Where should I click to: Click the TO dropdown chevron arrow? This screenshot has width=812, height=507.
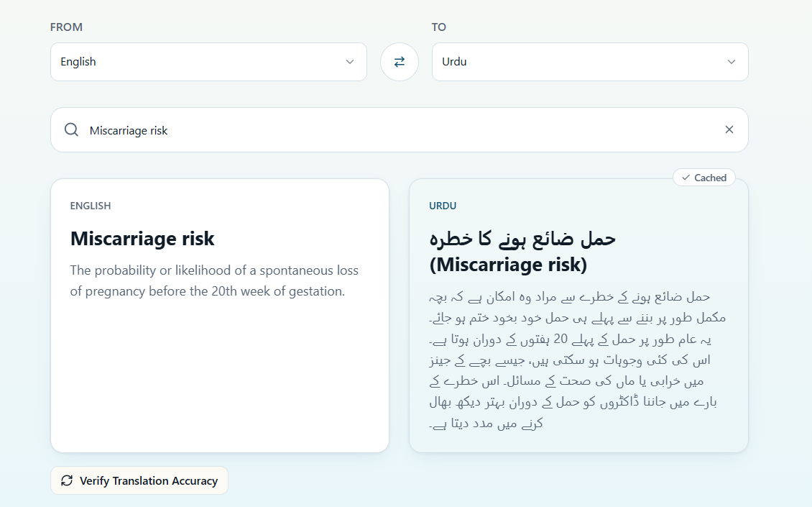[x=732, y=62]
